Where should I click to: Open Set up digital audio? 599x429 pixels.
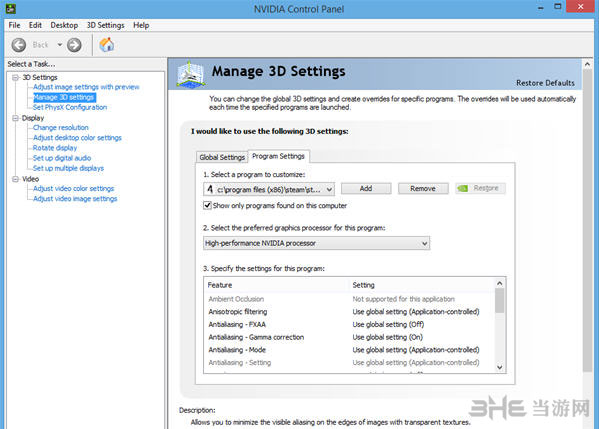62,158
